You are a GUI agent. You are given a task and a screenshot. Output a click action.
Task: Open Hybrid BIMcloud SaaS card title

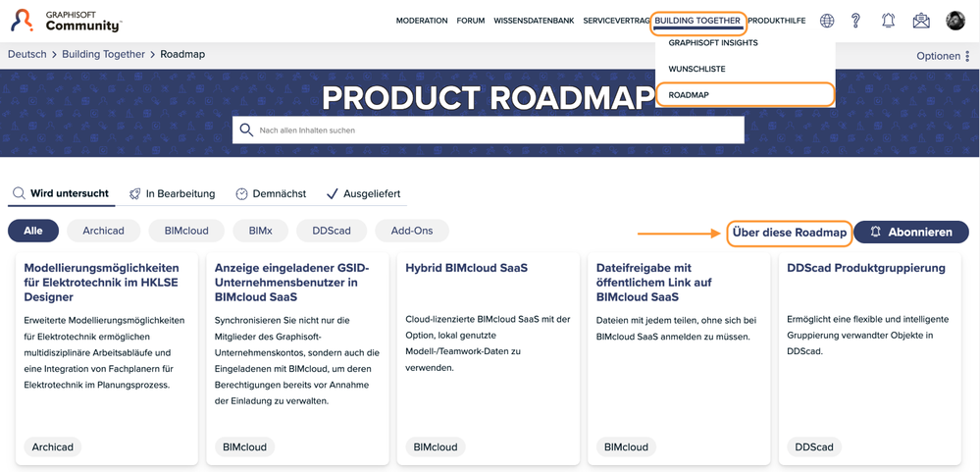pos(467,268)
